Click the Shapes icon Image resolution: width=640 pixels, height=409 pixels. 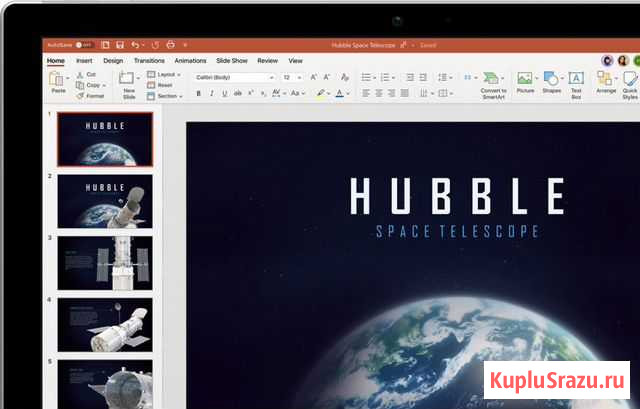click(551, 82)
